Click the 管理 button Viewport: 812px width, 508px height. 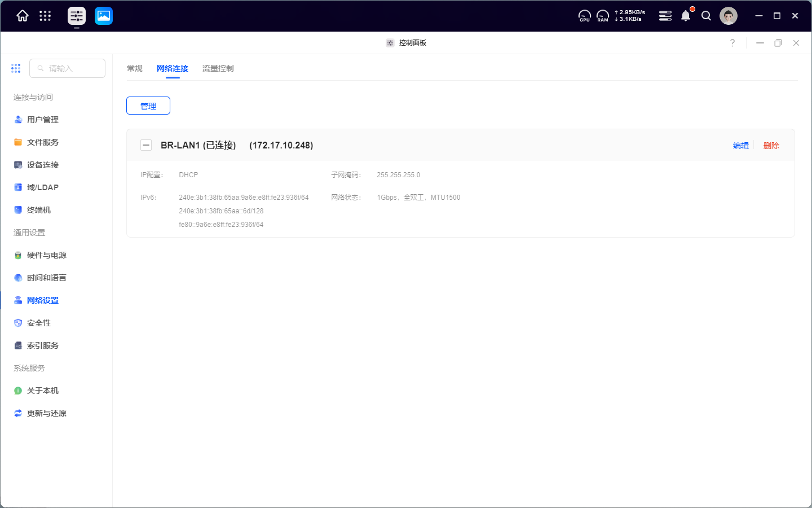click(x=148, y=106)
